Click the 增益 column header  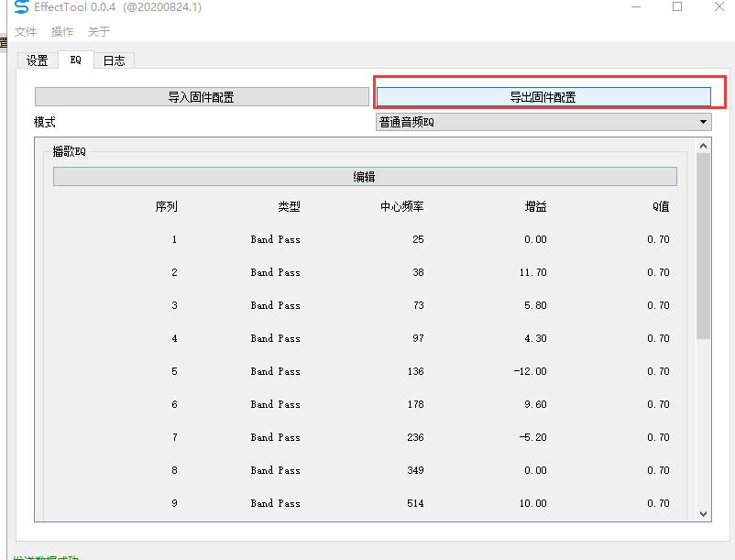536,206
